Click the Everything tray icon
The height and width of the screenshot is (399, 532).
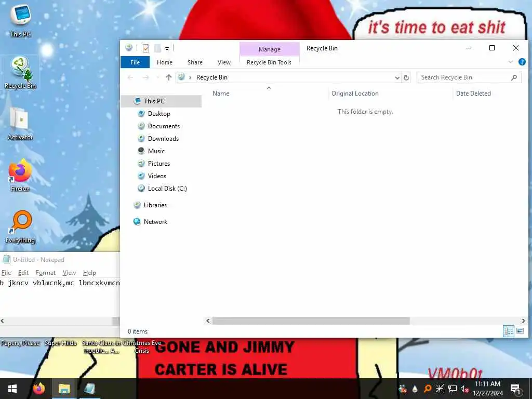[428, 389]
